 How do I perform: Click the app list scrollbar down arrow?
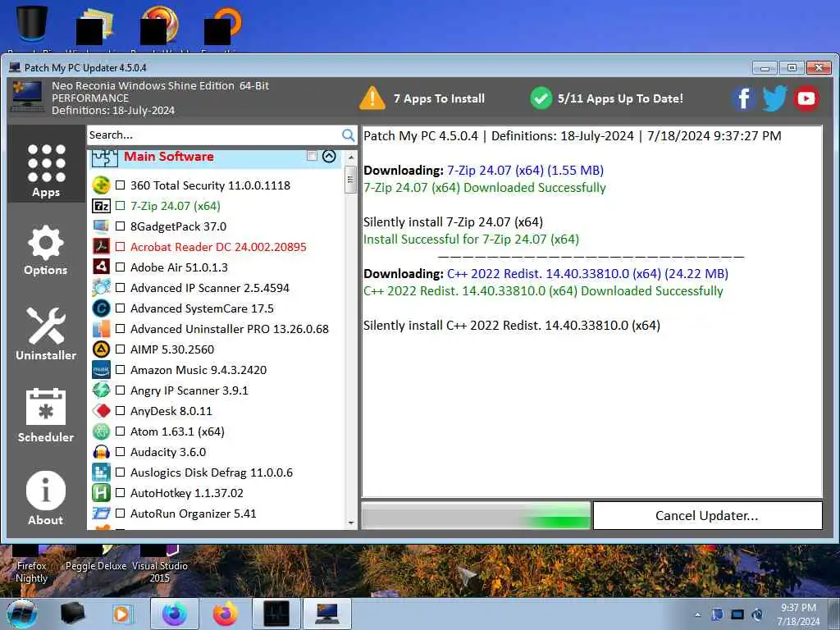(351, 523)
